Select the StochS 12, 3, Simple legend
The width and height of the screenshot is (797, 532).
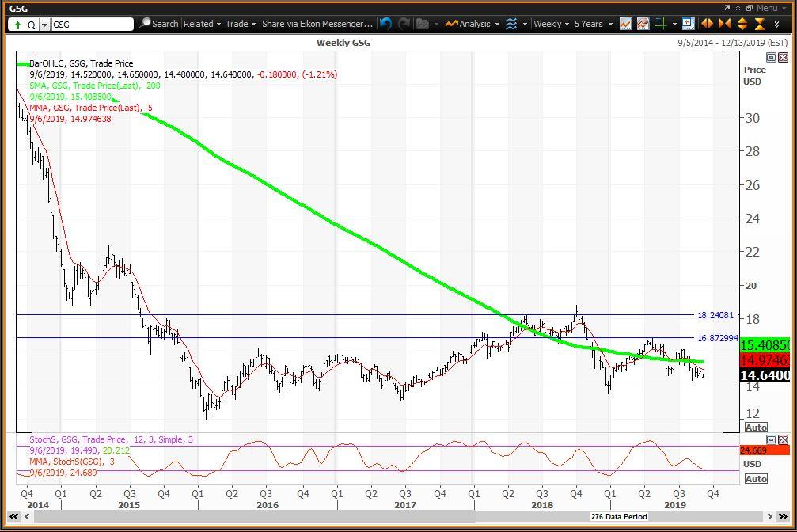(x=111, y=439)
